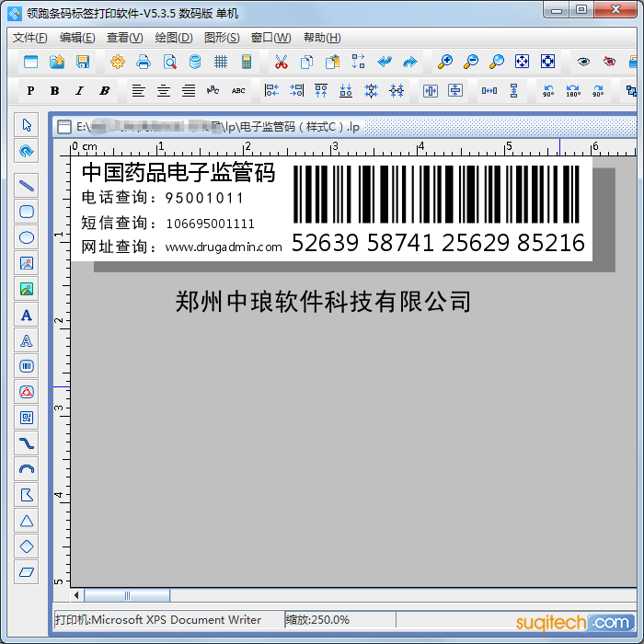644x644 pixels.
Task: Rotate 180 degrees icon
Action: [573, 90]
